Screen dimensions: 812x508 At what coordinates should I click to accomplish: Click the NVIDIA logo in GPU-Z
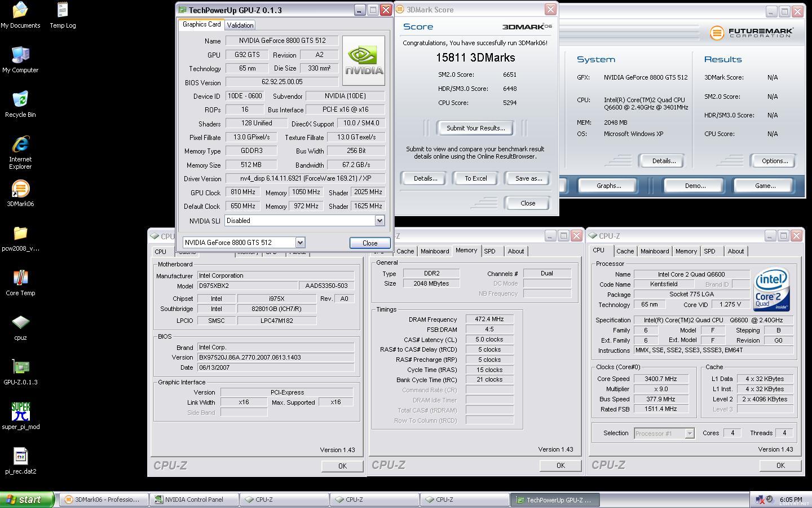364,61
